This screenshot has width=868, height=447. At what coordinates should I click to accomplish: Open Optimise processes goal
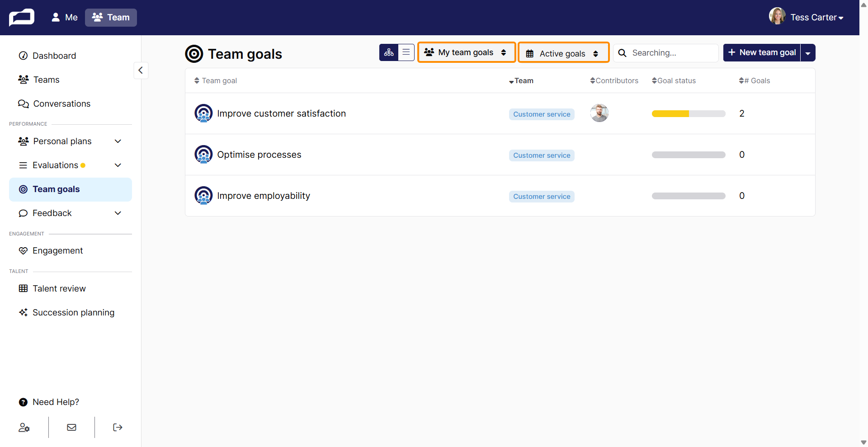coord(259,155)
